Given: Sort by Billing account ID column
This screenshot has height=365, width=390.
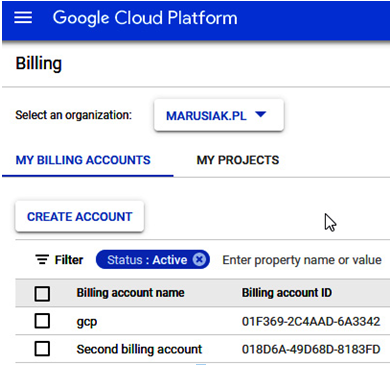Looking at the screenshot, I should coord(287,293).
